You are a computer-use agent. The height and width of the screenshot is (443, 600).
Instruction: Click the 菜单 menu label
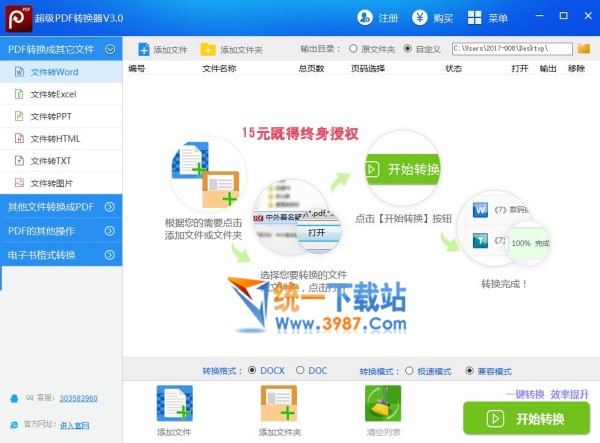click(498, 18)
